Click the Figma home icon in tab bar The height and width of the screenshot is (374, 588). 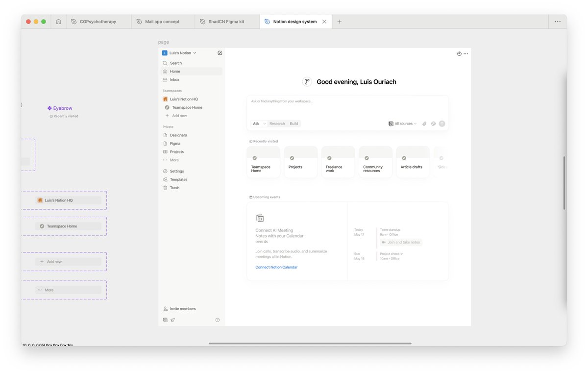pos(58,22)
